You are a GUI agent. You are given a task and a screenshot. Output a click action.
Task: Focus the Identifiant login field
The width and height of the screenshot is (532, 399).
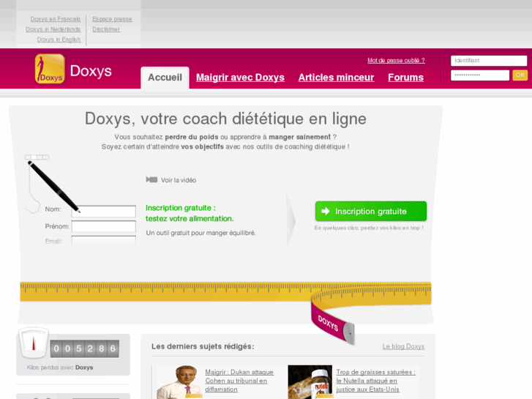pos(489,61)
